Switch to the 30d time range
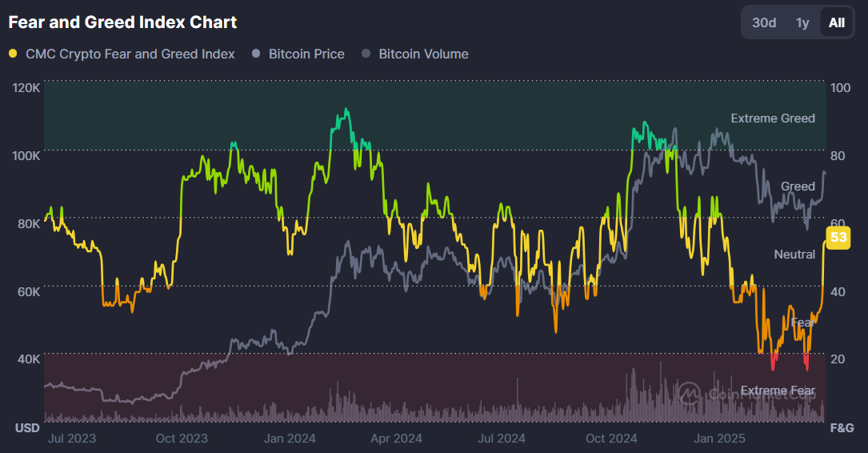 point(764,22)
